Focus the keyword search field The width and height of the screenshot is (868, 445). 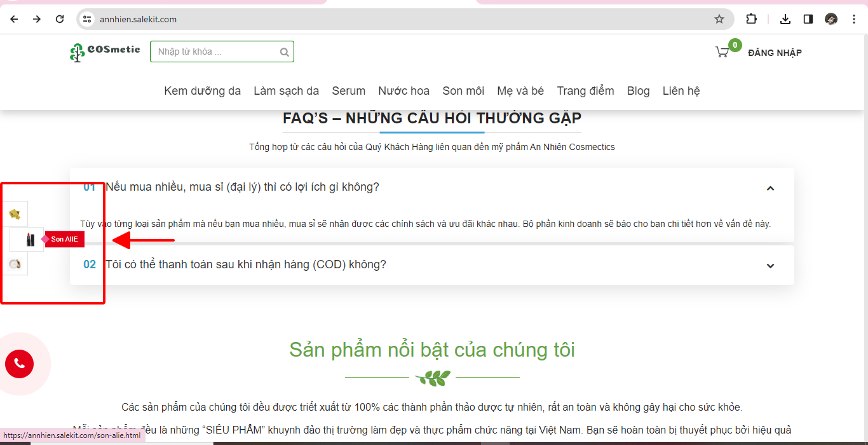click(215, 52)
